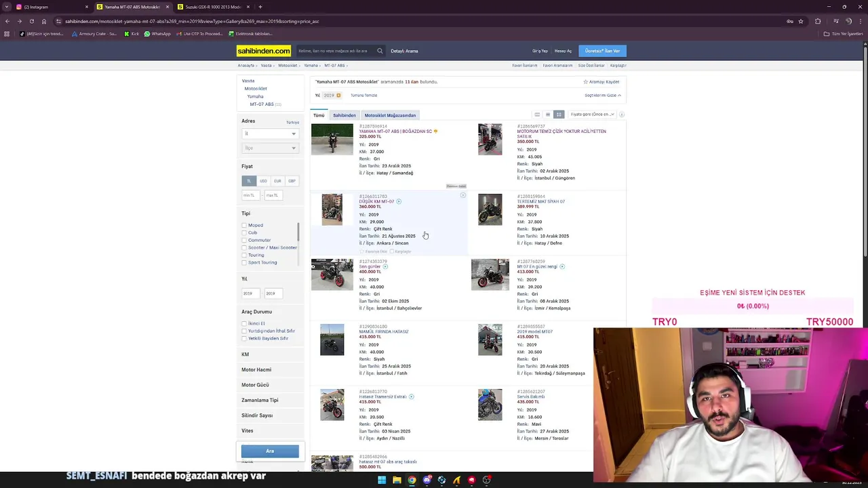The height and width of the screenshot is (488, 868).
Task: Click the max TL price field
Action: click(x=273, y=195)
